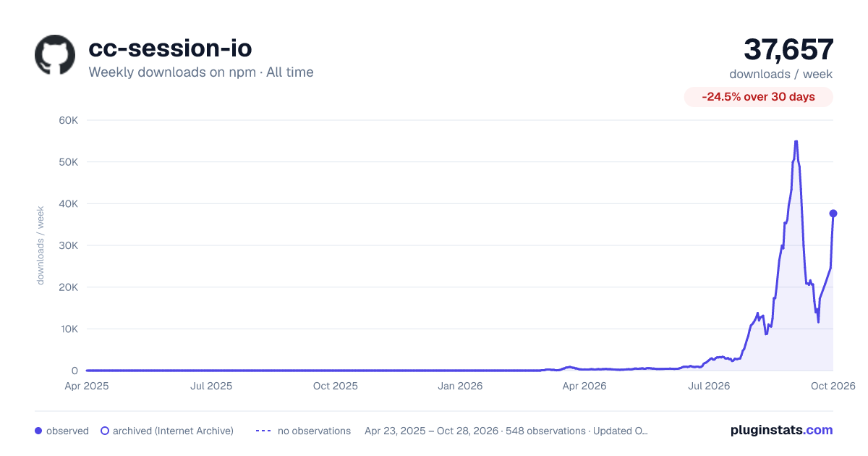Click the Jul 2025 x-axis label
The width and height of the screenshot is (868, 456).
click(211, 386)
